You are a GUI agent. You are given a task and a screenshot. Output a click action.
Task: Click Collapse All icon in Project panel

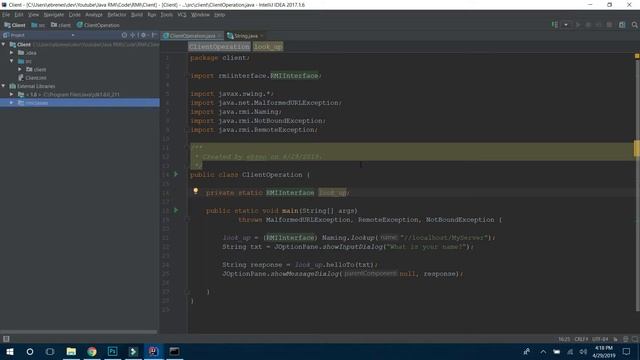(133, 35)
